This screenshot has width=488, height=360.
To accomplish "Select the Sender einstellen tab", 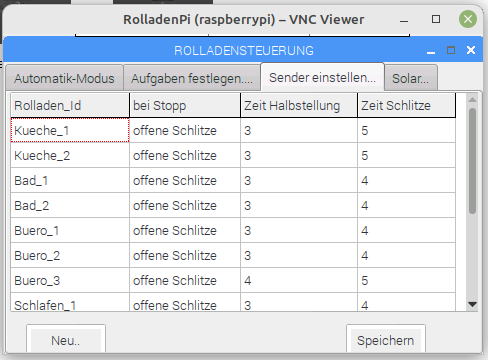I will [x=322, y=77].
